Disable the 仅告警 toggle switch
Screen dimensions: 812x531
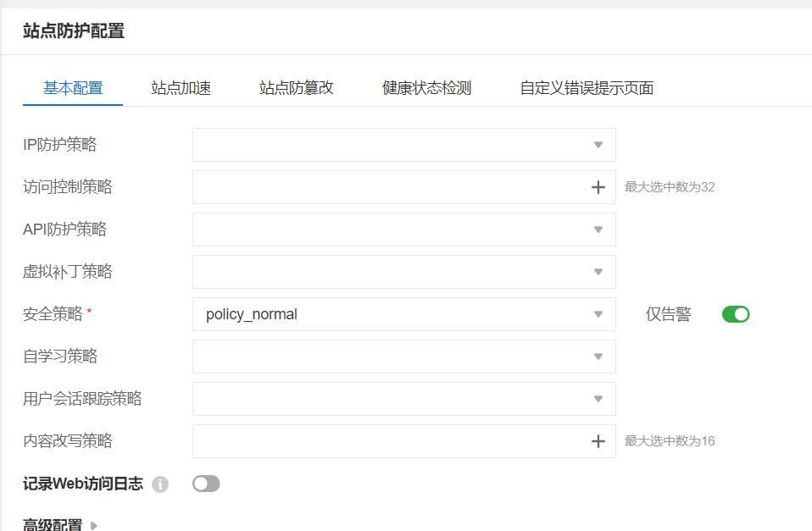736,313
